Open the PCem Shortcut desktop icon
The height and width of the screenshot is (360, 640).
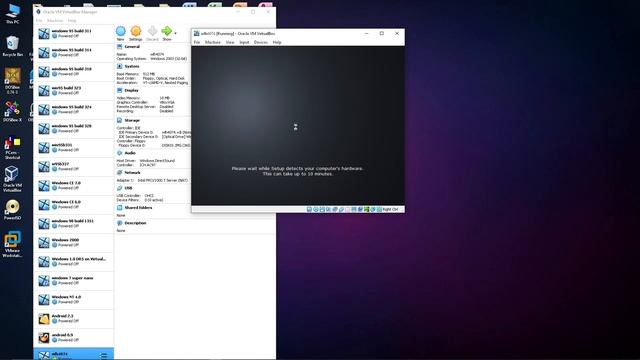coord(12,148)
